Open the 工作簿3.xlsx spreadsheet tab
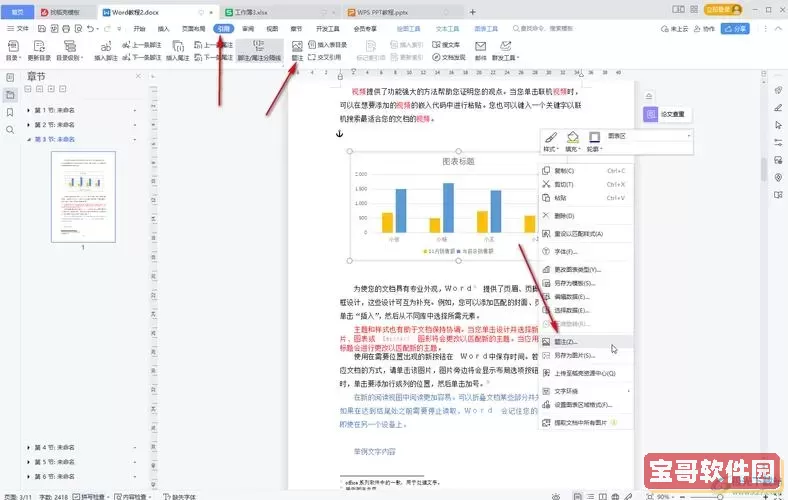This screenshot has height=500, width=788. tap(280, 12)
